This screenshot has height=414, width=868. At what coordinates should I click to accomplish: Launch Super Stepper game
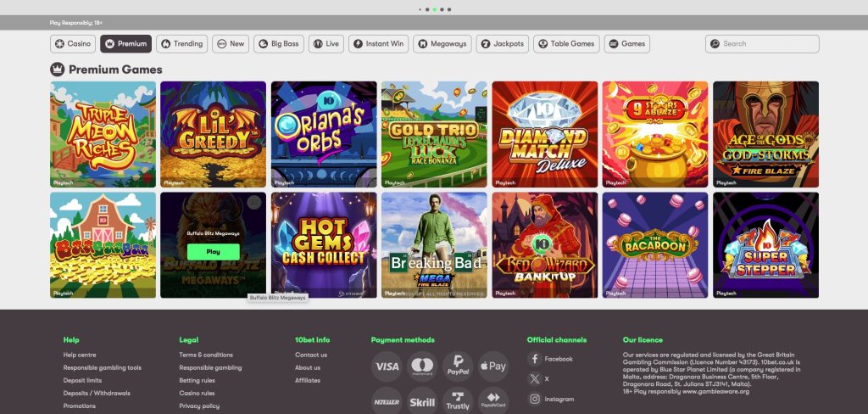(765, 245)
